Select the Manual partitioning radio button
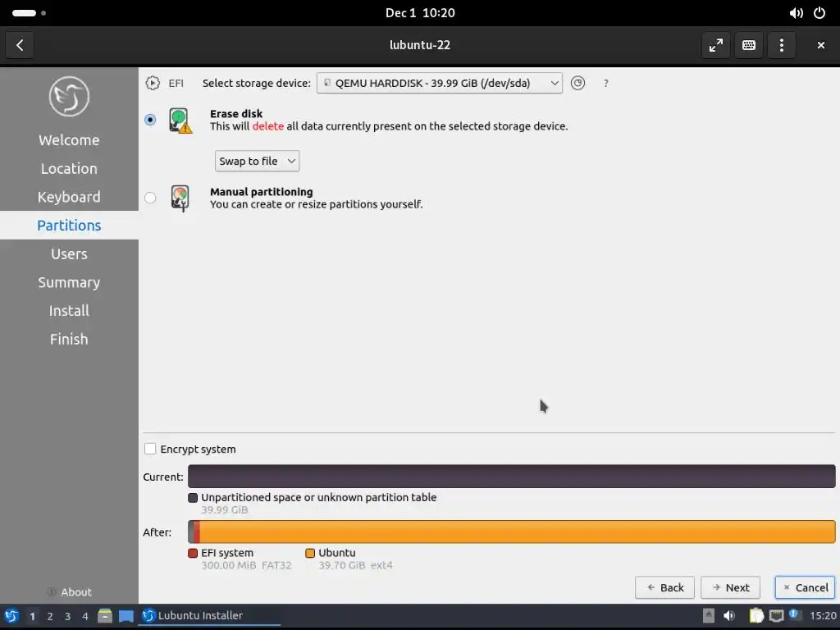840x630 pixels. (x=150, y=198)
